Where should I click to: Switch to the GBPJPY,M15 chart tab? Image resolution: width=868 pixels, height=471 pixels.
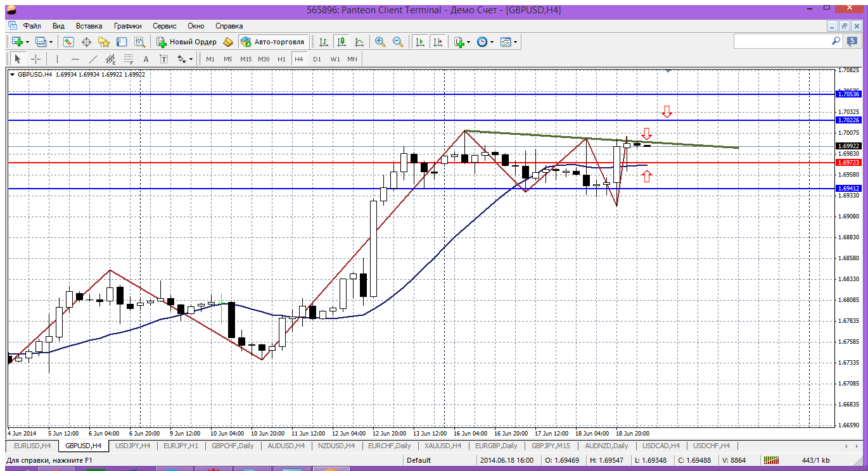click(551, 446)
